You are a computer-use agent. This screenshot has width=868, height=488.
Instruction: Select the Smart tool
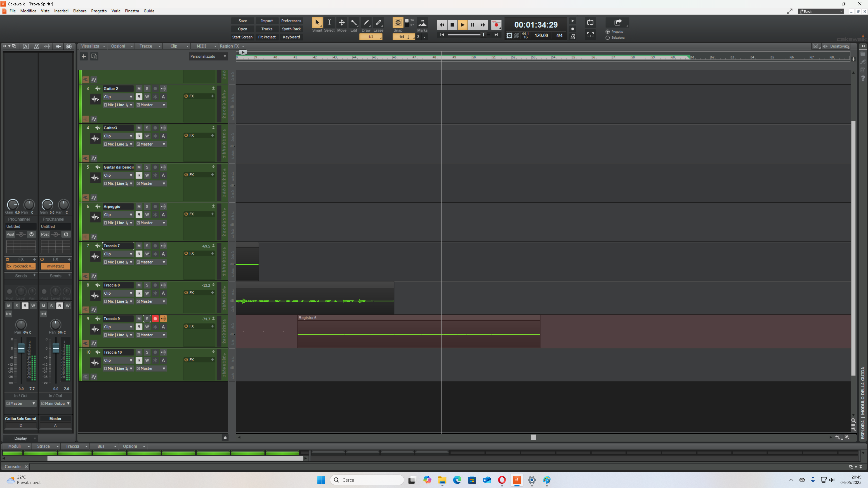(x=317, y=23)
